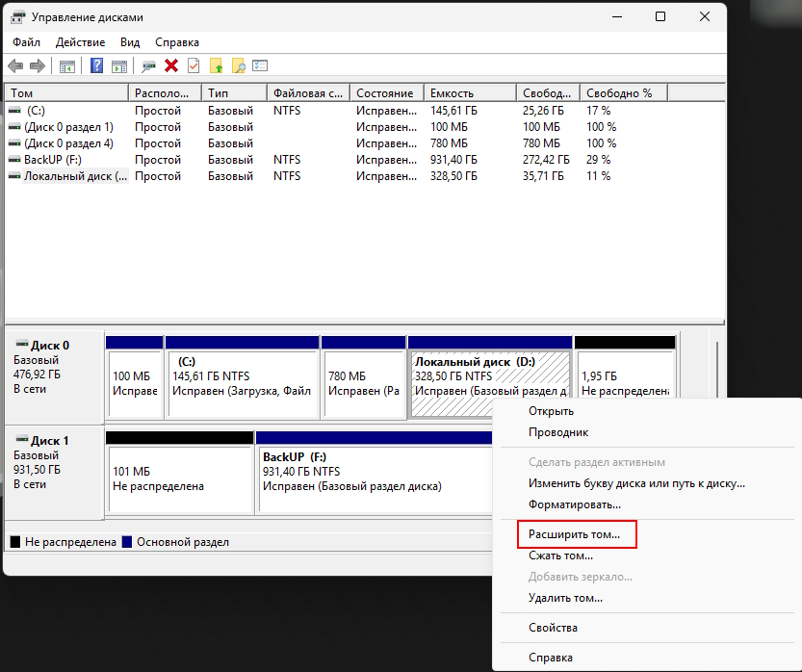Click the Back arrow toolbar icon
Image resolution: width=802 pixels, height=672 pixels.
[15, 66]
